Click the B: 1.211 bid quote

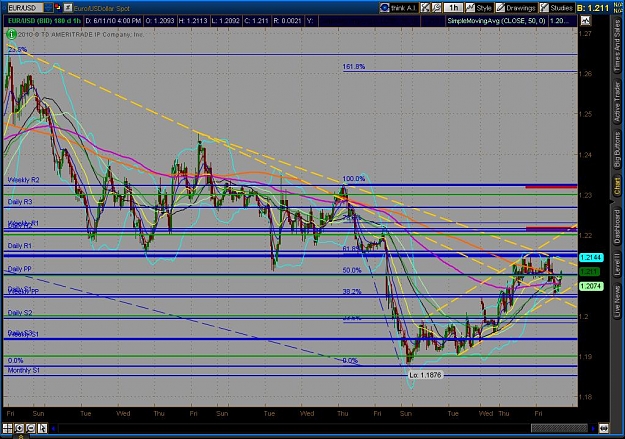tap(593, 8)
